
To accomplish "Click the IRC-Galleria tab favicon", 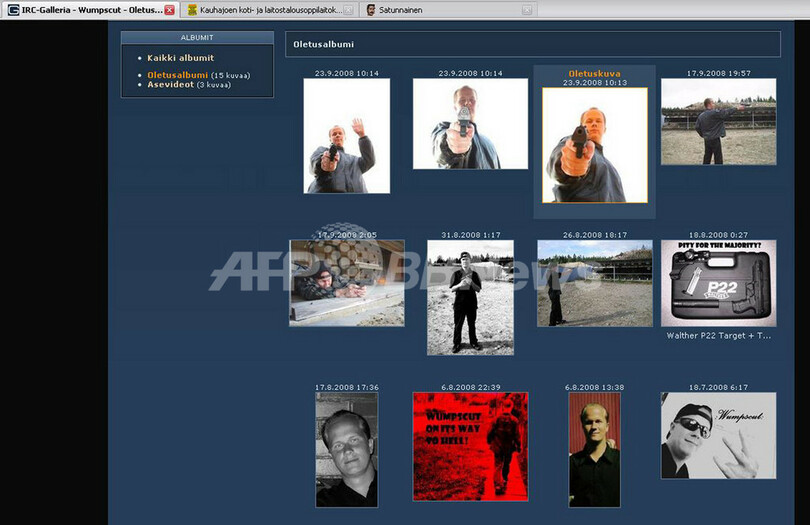I will [x=12, y=9].
